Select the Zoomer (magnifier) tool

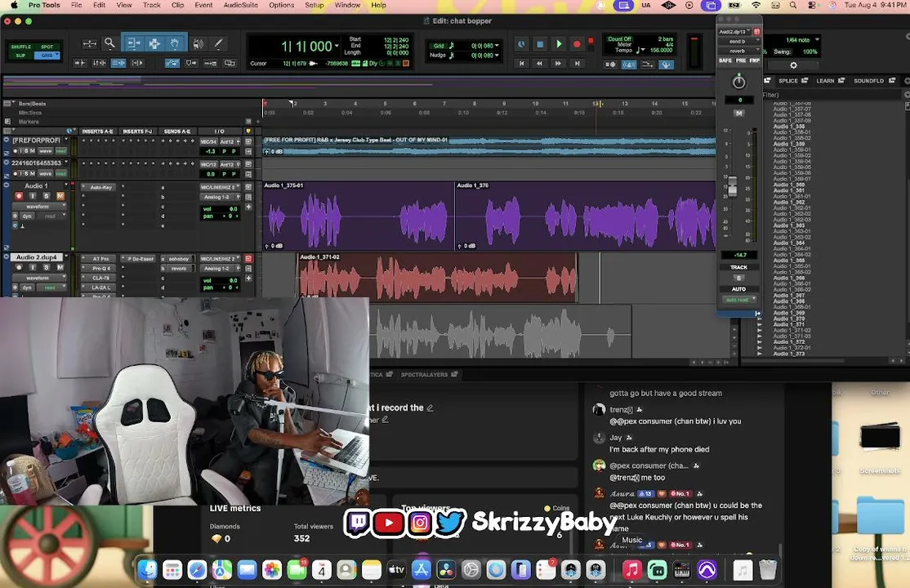coord(109,43)
